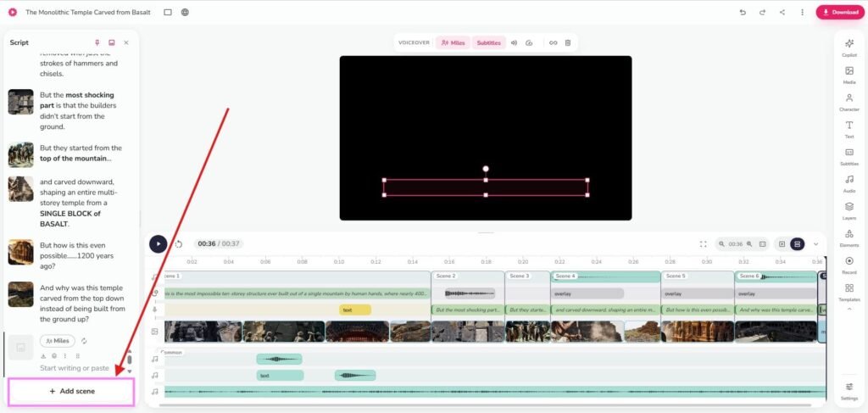The width and height of the screenshot is (868, 413).
Task: Open the Text tool in the sidebar
Action: (x=849, y=129)
